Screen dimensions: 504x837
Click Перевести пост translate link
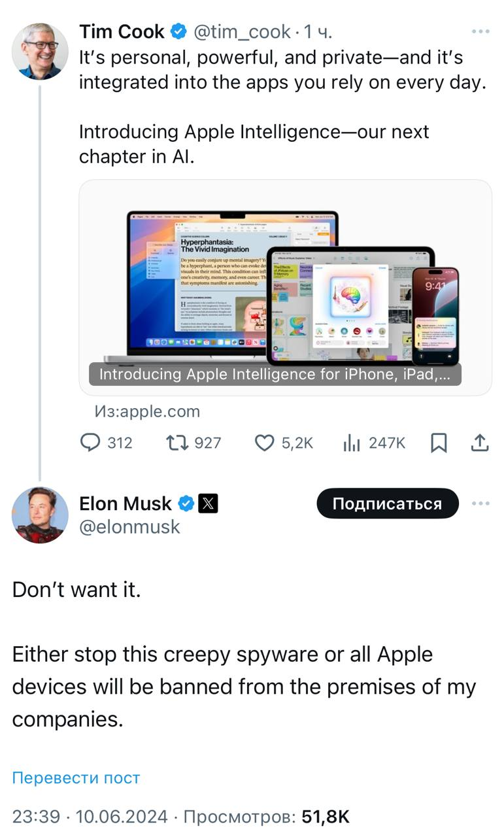(x=76, y=777)
